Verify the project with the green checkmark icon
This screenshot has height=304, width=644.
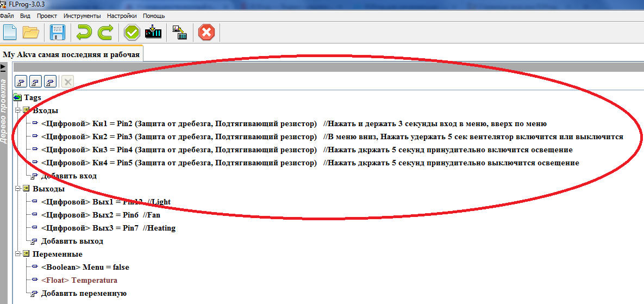132,33
